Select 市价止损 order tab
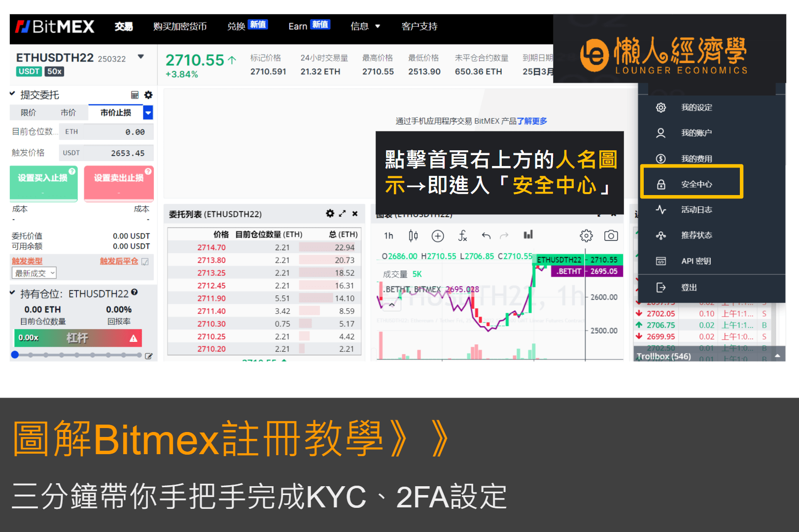Image resolution: width=799 pixels, height=532 pixels. click(116, 113)
